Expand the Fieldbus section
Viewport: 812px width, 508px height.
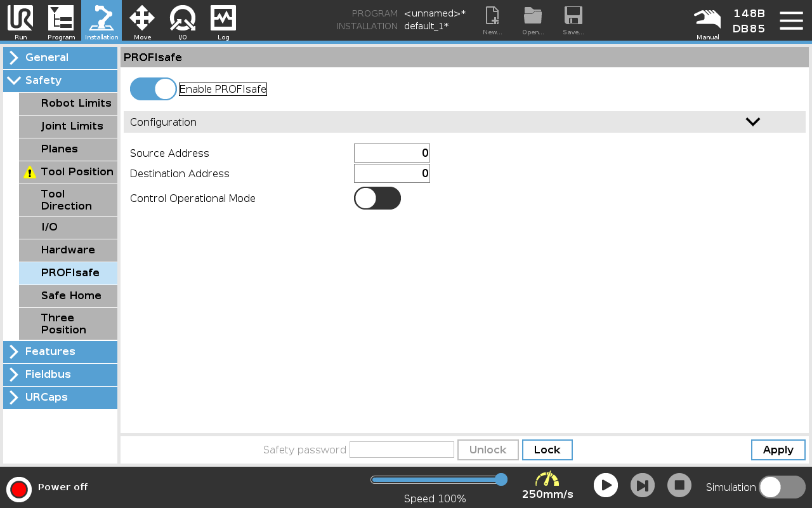60,375
